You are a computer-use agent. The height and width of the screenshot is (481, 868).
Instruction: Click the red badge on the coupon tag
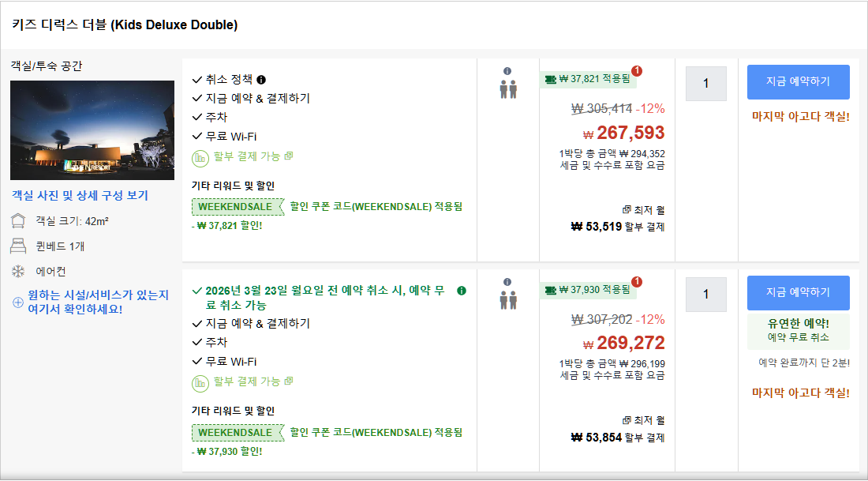pyautogui.click(x=638, y=70)
